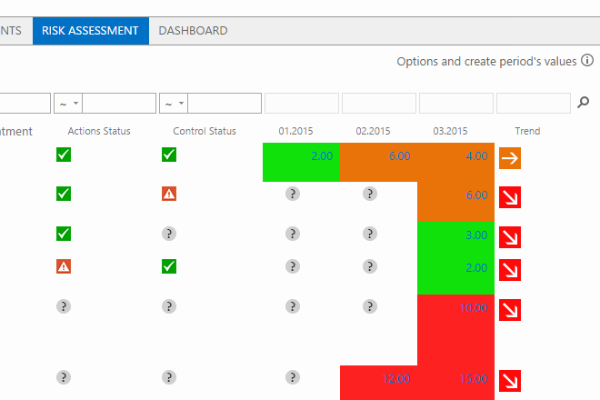Click 02.2015 question mark in 10.00 row
The width and height of the screenshot is (600, 400).
(370, 306)
